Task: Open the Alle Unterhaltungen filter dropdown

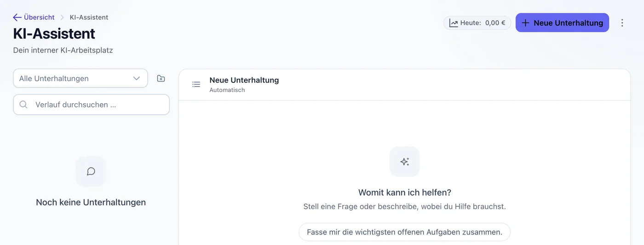Action: coord(80,78)
